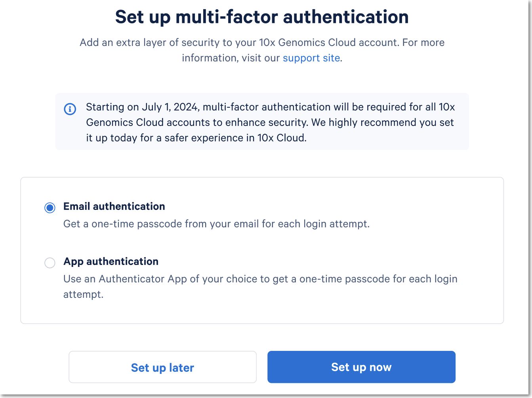Click the word "attempt." under App authentication
Viewport: 532px width, 398px height.
[x=83, y=294]
